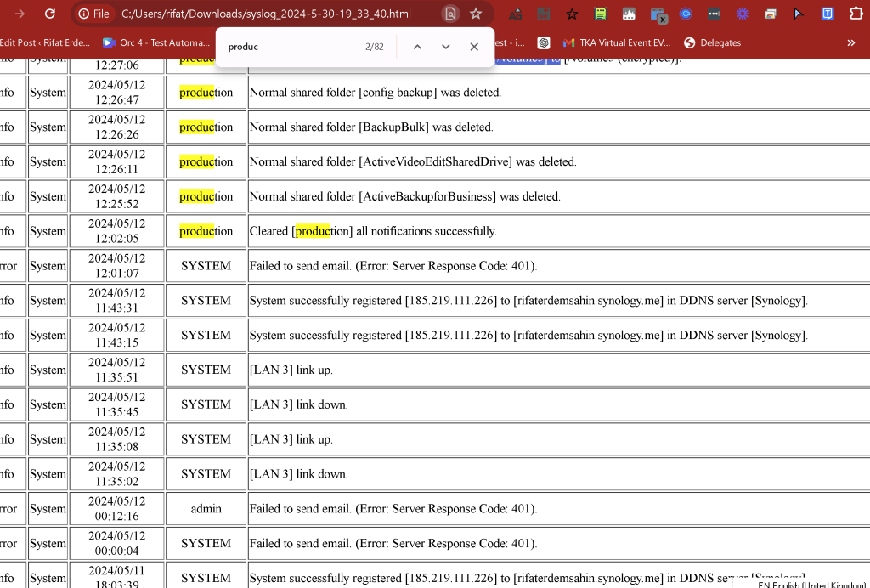Open the dark dotted password extension icon
The height and width of the screenshot is (588, 870).
click(714, 14)
